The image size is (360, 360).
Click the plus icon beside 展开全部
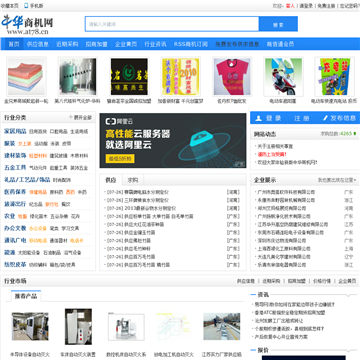(x=71, y=117)
